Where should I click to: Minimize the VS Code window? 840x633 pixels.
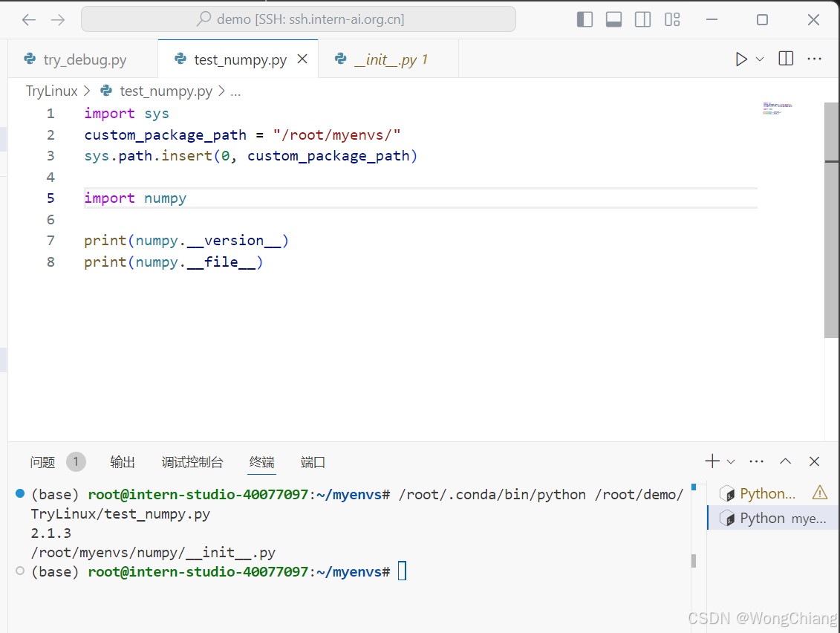(712, 20)
